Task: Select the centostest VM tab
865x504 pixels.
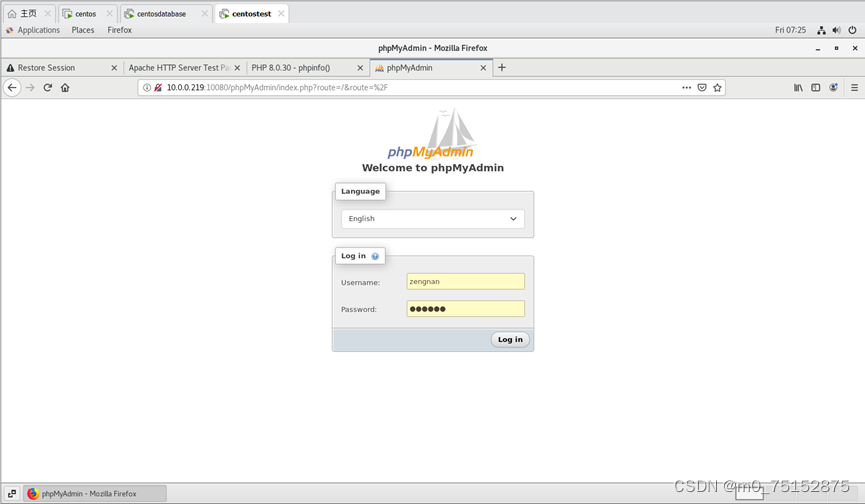Action: 252,14
